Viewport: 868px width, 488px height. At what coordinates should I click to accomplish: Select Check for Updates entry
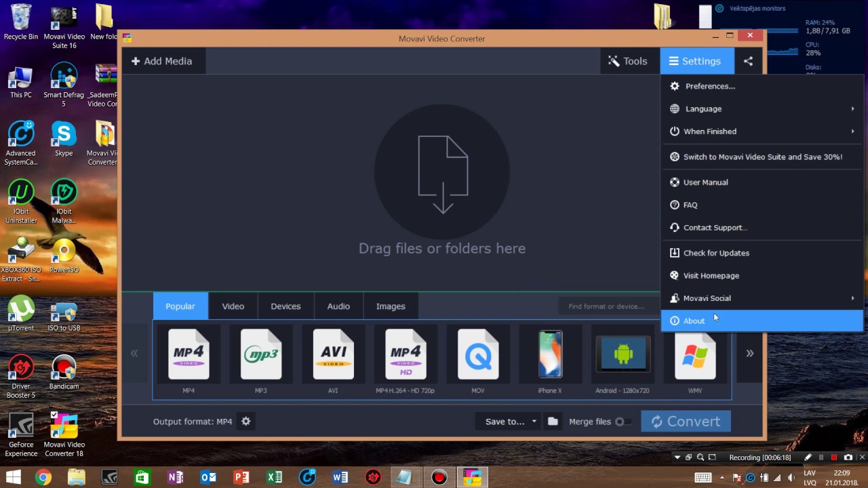click(762, 253)
